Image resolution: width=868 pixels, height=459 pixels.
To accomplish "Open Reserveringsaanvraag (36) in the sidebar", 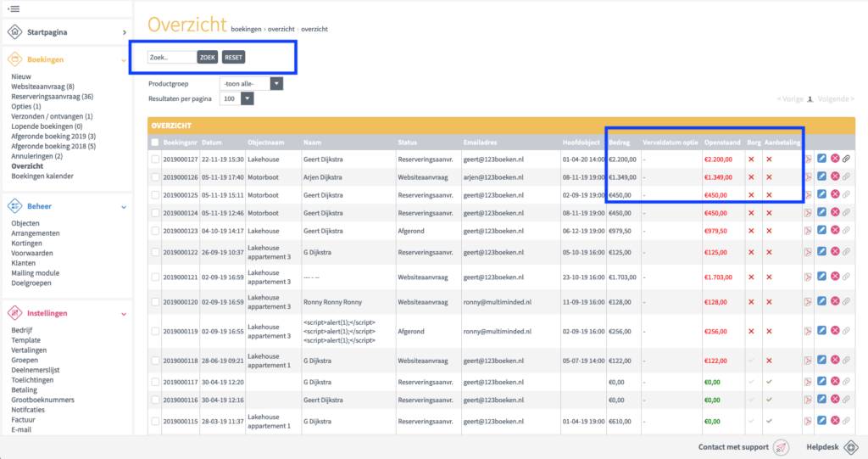I will (52, 97).
